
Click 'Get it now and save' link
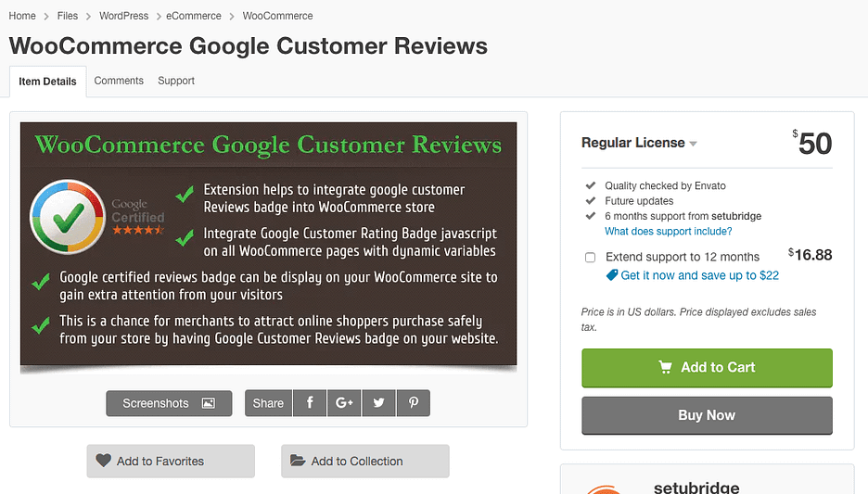(x=699, y=275)
